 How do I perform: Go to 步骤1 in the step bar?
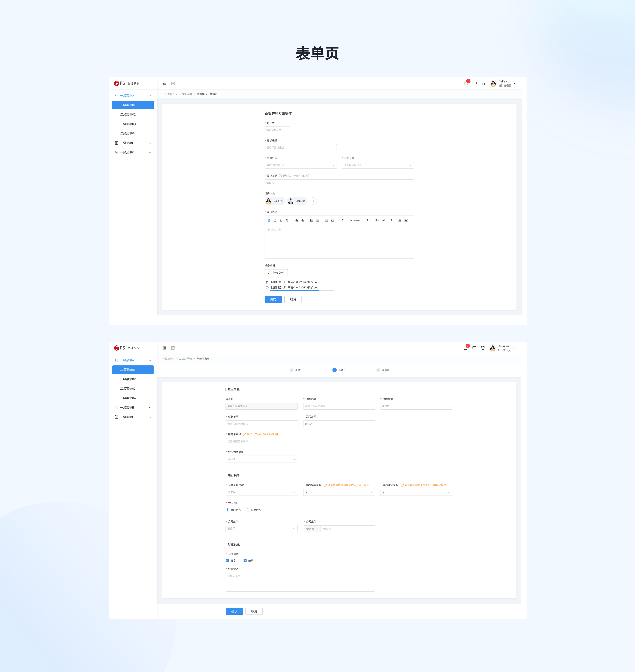pyautogui.click(x=295, y=370)
